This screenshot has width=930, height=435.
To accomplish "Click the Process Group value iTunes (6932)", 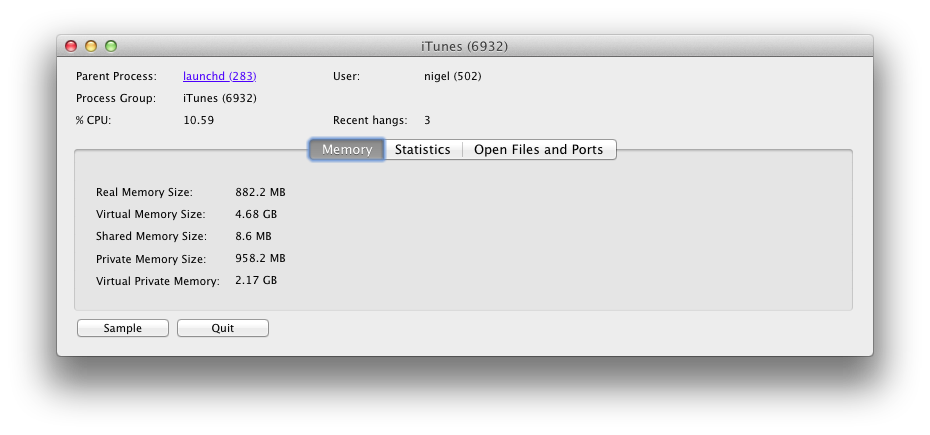I will [220, 99].
